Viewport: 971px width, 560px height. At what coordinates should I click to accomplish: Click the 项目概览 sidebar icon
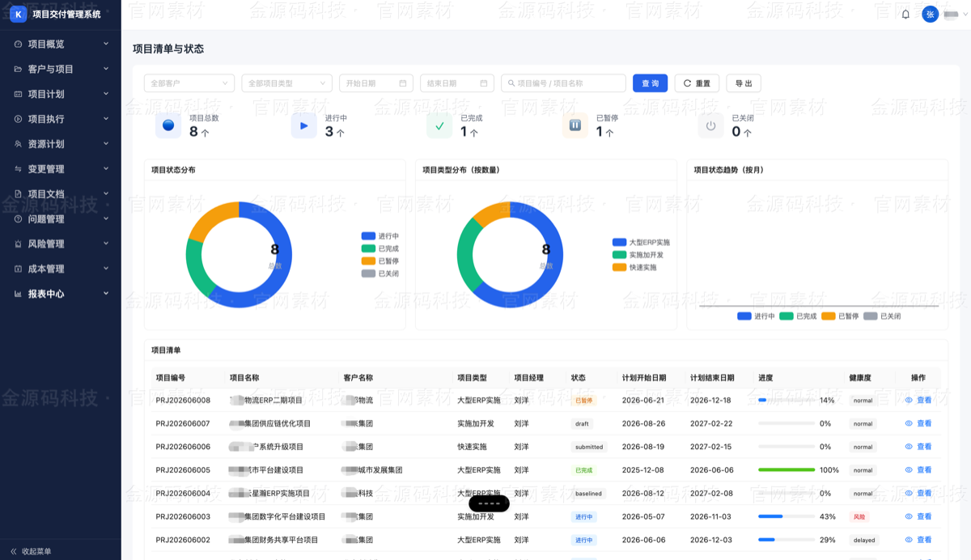click(x=18, y=45)
